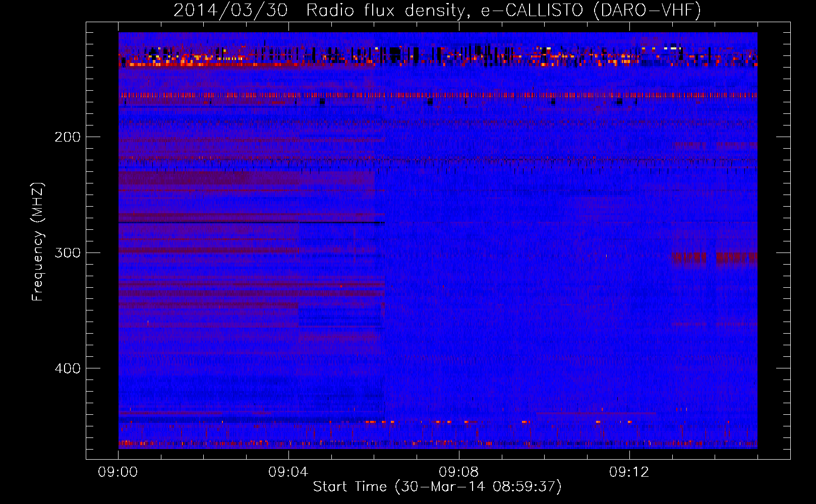Click the plot title 'Radio flux density, e-CALLISTO (DARO-VHF)'
Screen dimensions: 816x504
[x=503, y=10]
